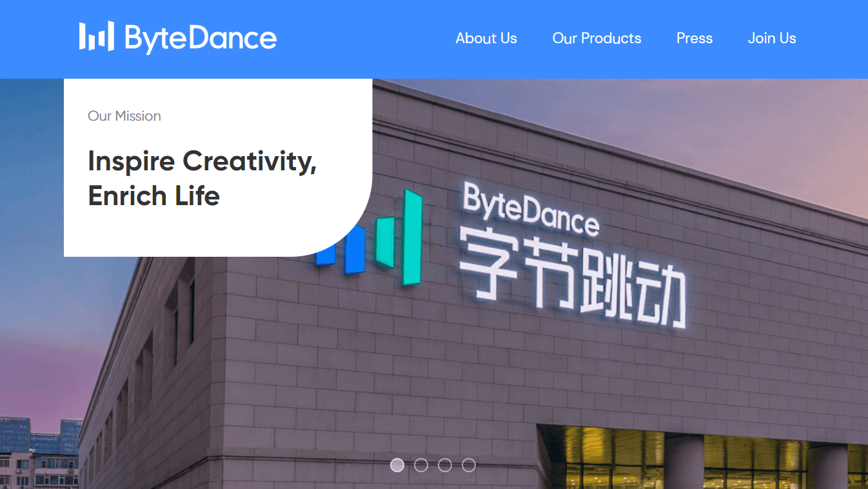Click the 'Inspire Creativity, Enrich Life' heading
The height and width of the screenshot is (489, 868).
tap(202, 178)
